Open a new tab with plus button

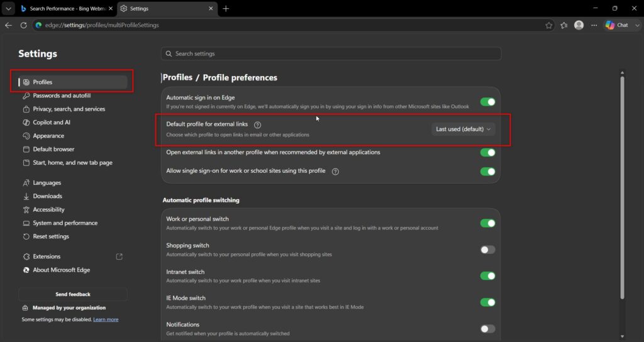(x=226, y=8)
